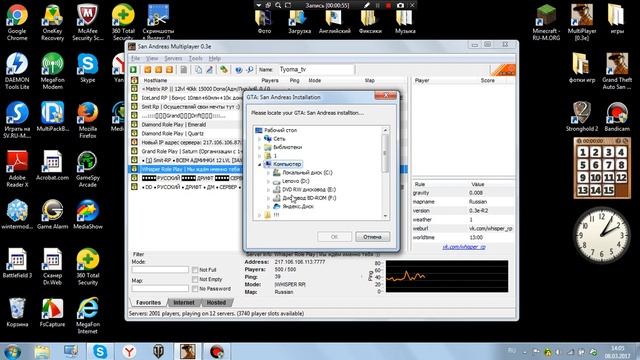Open GameSpy Arcade desktop icon
640x360 pixels.
pos(88,169)
